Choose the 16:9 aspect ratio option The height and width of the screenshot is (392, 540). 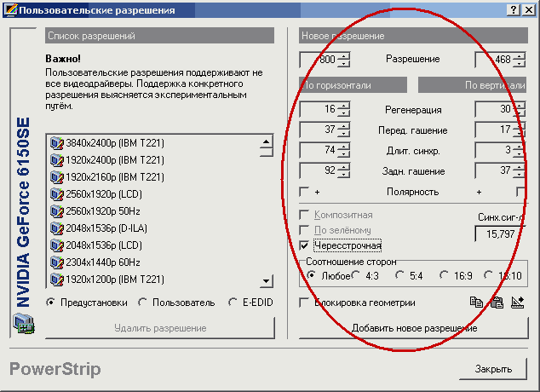pyautogui.click(x=444, y=275)
